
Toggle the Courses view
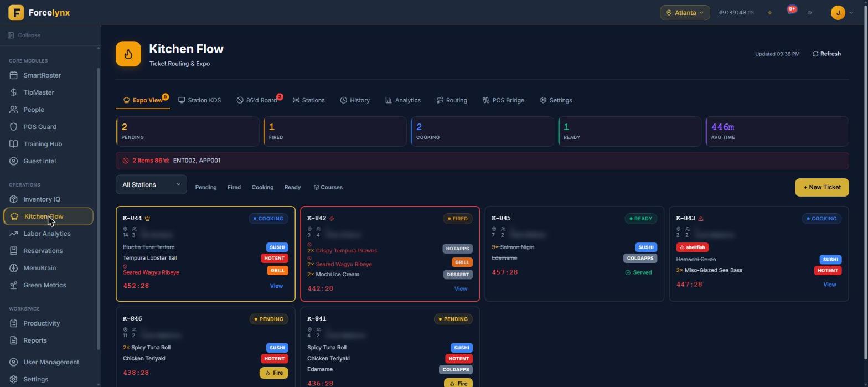pos(328,187)
